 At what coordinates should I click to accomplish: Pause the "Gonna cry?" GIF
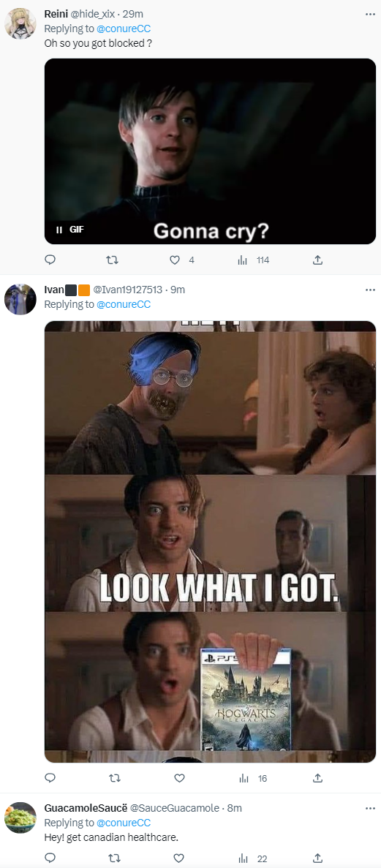59,230
